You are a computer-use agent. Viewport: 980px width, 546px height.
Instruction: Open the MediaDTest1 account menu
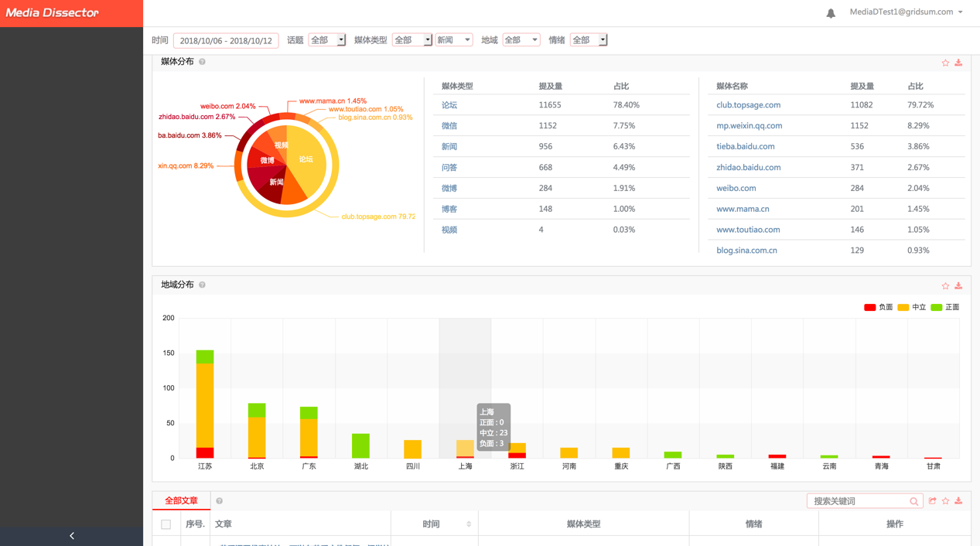coord(906,12)
